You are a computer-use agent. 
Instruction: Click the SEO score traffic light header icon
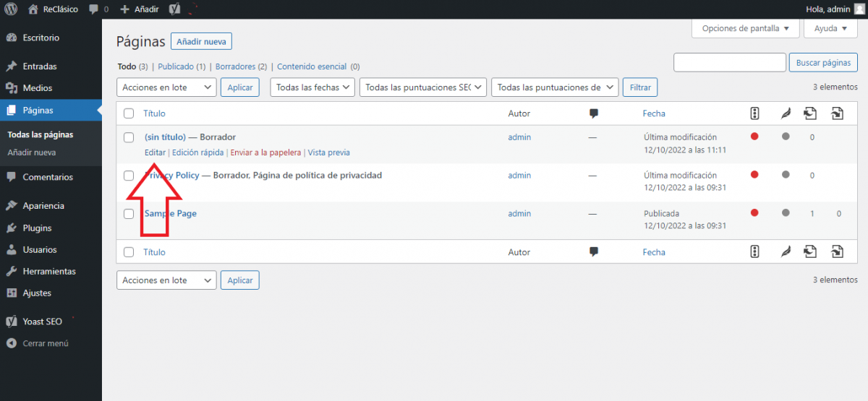point(754,113)
